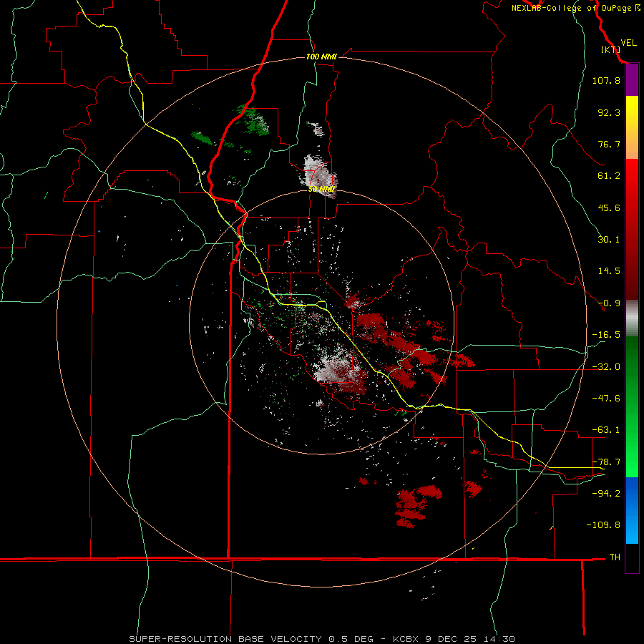Click the 14.5 velocity scale value
This screenshot has height=644, width=644.
[609, 271]
